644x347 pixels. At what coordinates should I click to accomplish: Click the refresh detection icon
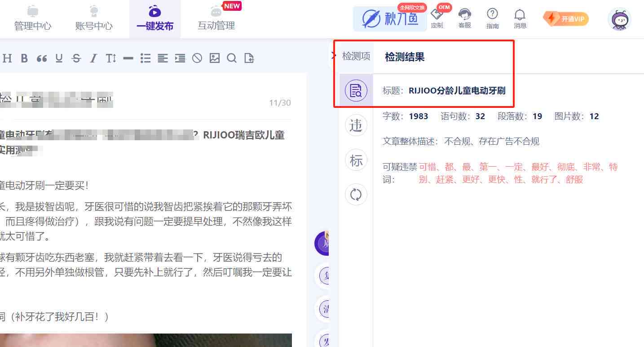point(356,195)
